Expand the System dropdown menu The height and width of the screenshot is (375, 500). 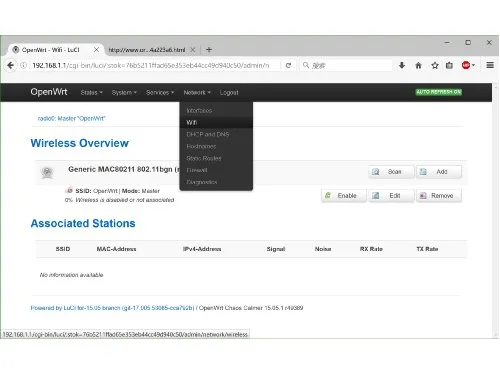[x=124, y=92]
